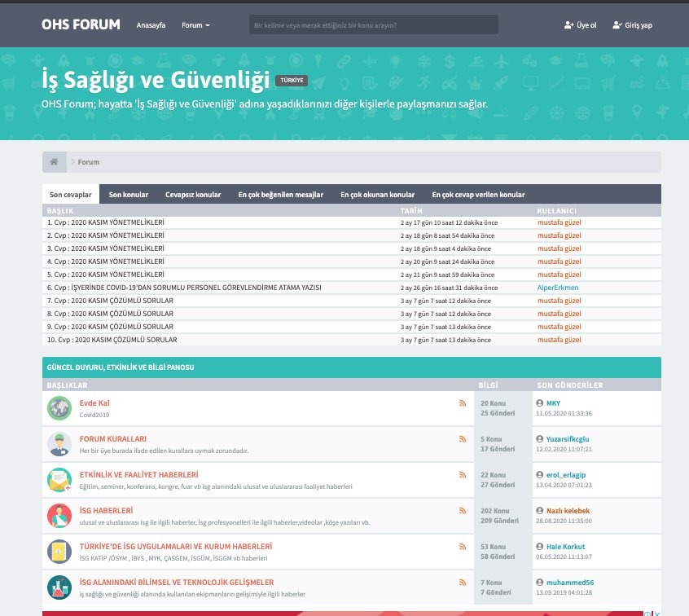Click RSS icon for bilimsel ve teknolojik gelişmeler

[463, 583]
